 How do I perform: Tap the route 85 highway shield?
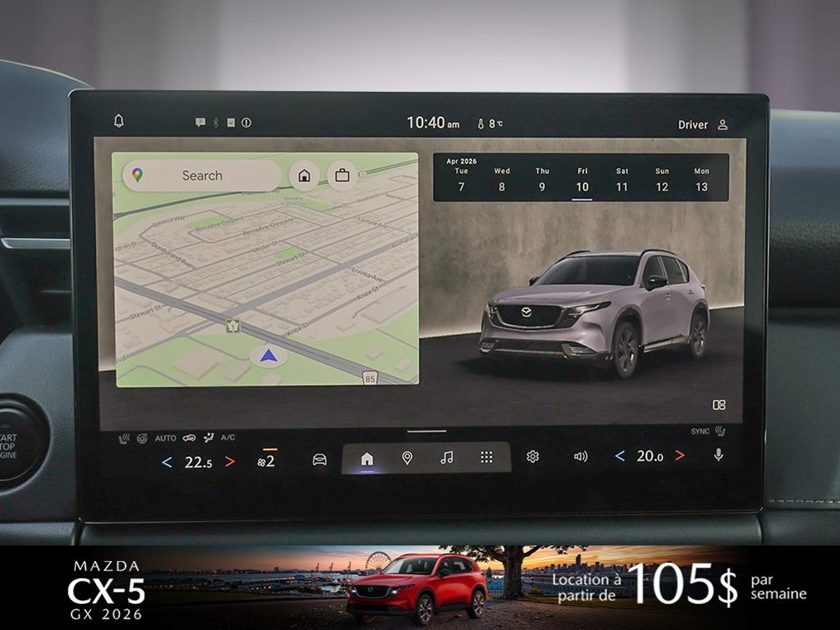(370, 378)
